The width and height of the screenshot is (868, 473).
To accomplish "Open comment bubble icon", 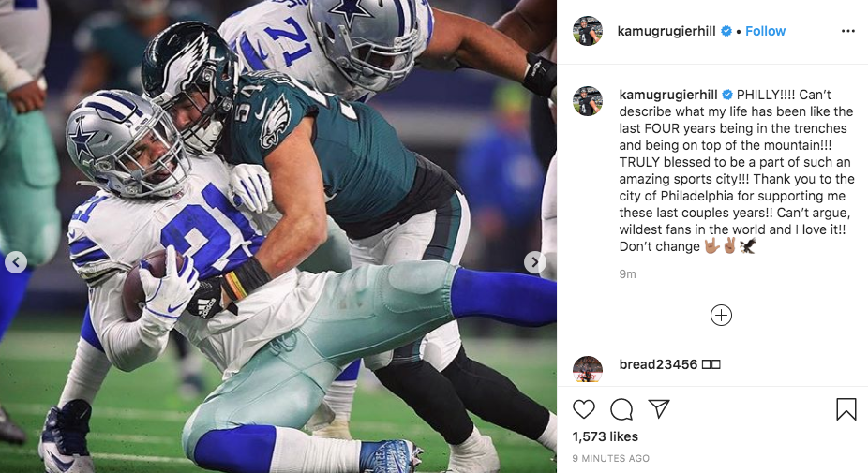I will (621, 409).
